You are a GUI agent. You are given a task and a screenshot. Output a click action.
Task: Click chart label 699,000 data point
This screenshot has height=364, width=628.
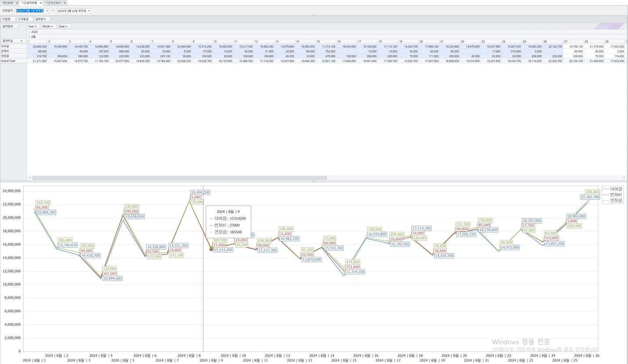click(x=131, y=212)
